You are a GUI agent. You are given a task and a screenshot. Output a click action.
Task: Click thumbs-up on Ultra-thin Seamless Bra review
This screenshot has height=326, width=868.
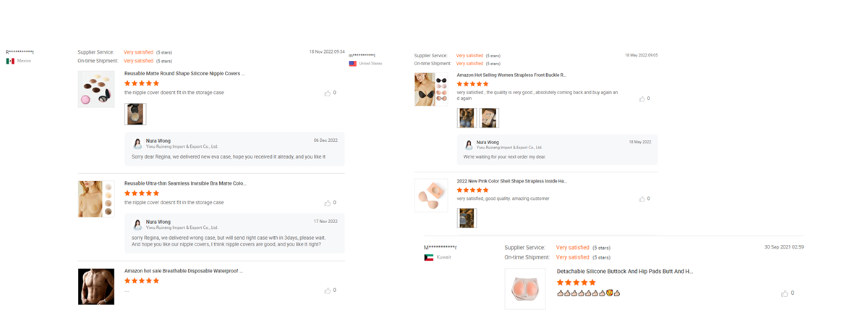(x=328, y=203)
